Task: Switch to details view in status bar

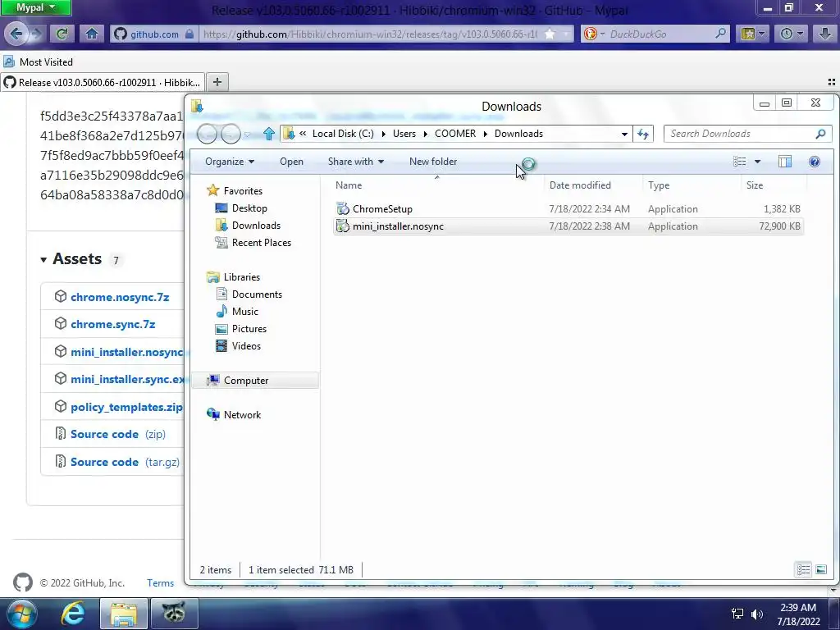Action: coord(803,569)
